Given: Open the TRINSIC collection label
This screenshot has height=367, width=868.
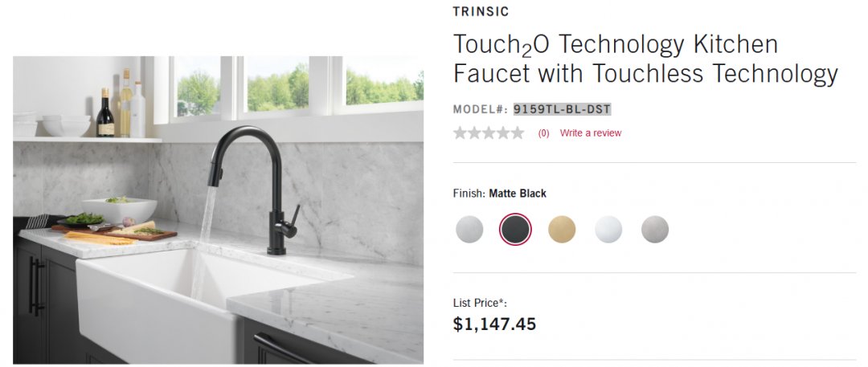Looking at the screenshot, I should tap(481, 11).
